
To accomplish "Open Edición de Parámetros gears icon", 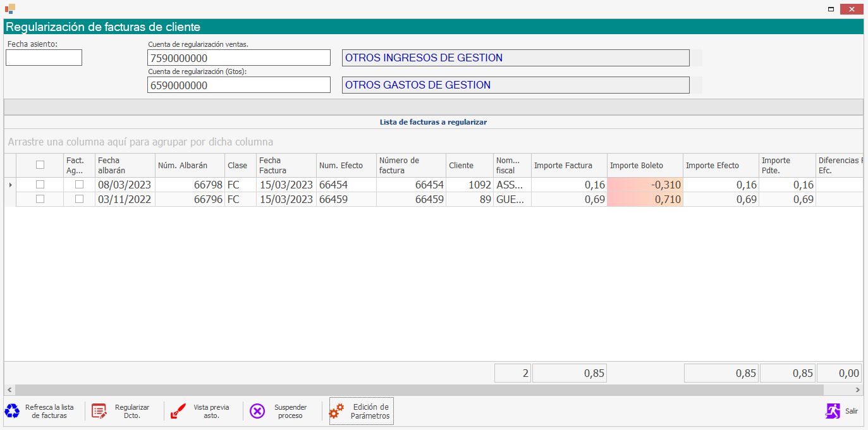I will click(x=337, y=411).
